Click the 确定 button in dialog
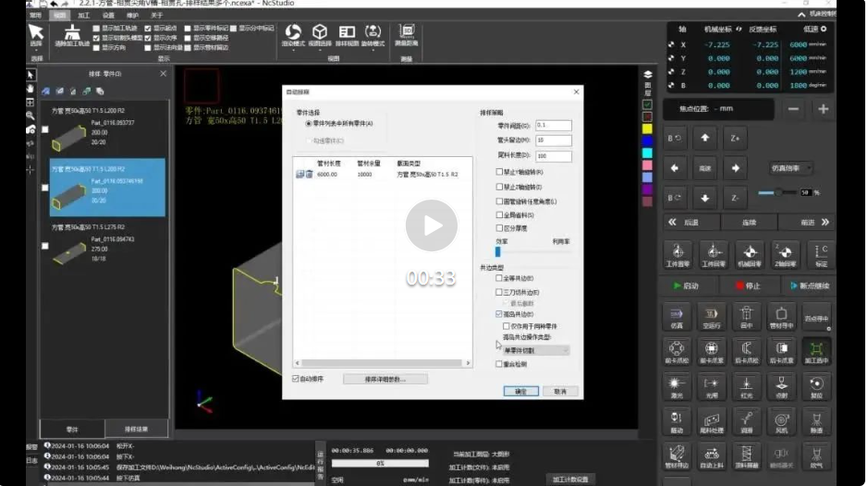Screen dimensions: 868x486 coord(520,391)
